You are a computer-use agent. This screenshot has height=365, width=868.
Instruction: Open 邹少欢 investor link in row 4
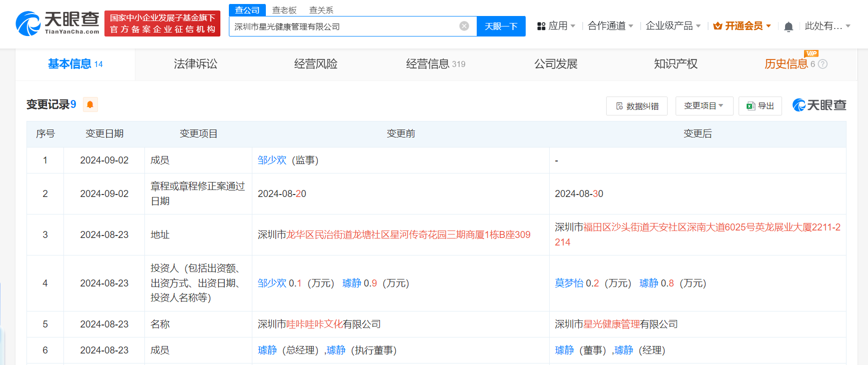tap(272, 283)
